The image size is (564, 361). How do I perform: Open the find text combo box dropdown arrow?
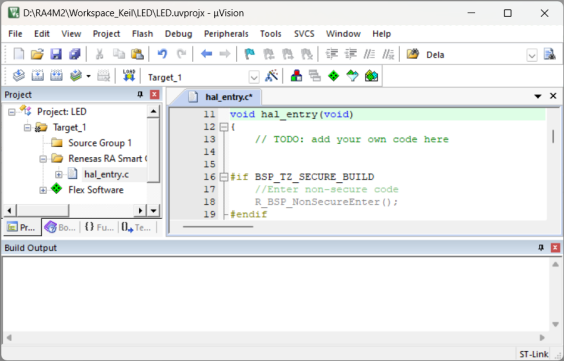(532, 55)
